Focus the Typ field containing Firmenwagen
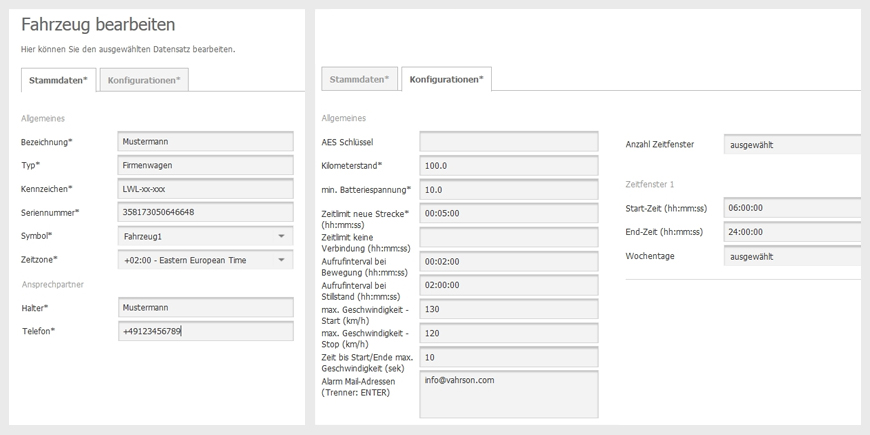 [205, 165]
